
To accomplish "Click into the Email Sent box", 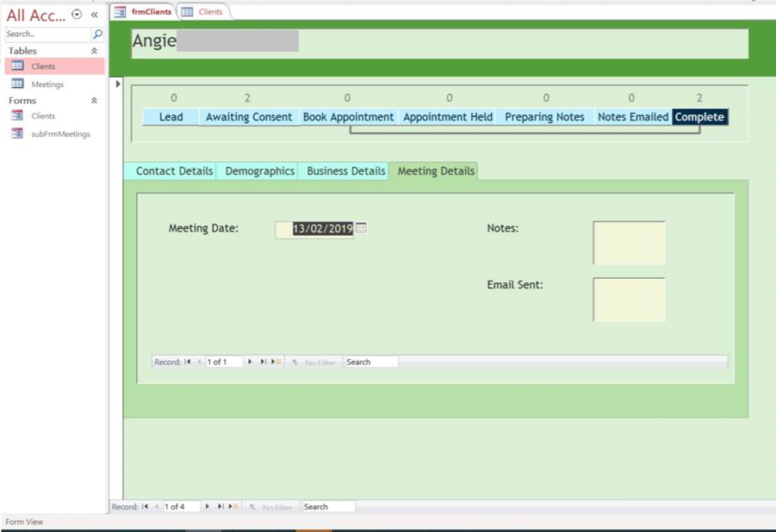I will [629, 300].
